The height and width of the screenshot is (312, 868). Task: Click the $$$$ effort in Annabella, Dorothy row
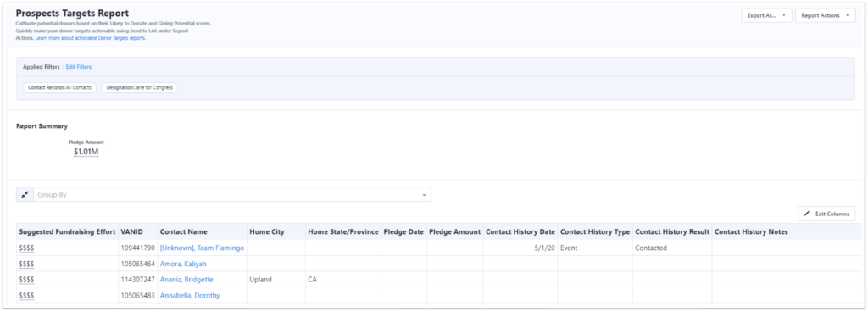pos(26,295)
